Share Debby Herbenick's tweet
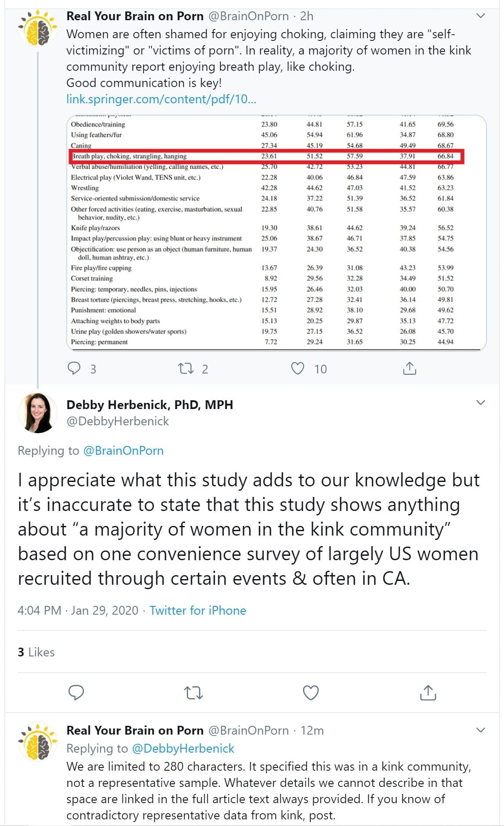 coord(428,692)
